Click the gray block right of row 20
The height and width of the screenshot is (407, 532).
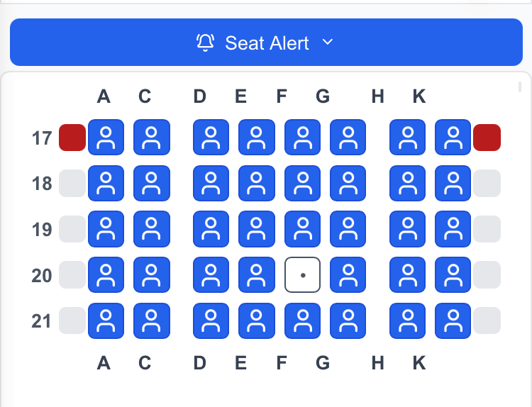point(487,275)
